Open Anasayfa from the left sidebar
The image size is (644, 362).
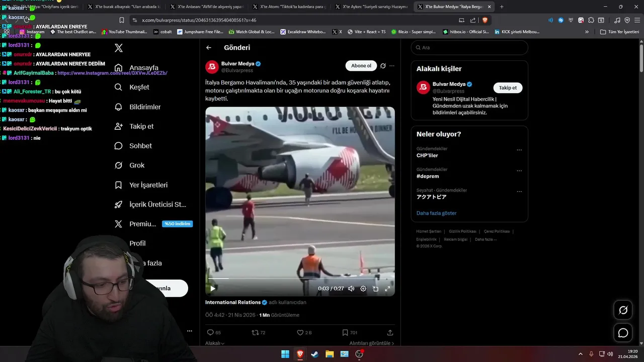136,67
